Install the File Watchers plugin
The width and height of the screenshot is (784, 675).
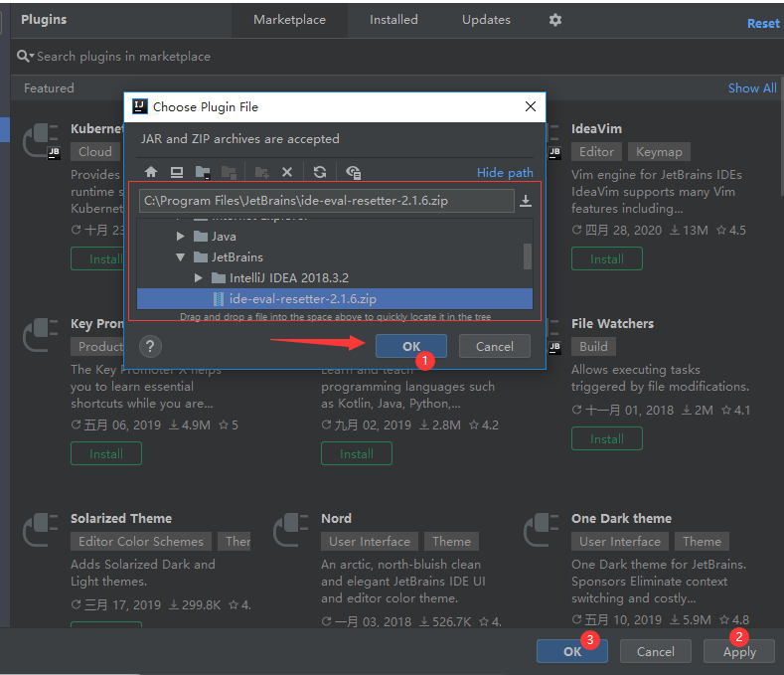[x=607, y=438]
